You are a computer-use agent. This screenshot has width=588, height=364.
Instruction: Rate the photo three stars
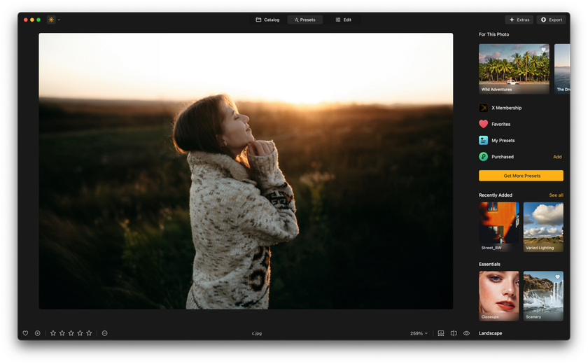pos(71,333)
